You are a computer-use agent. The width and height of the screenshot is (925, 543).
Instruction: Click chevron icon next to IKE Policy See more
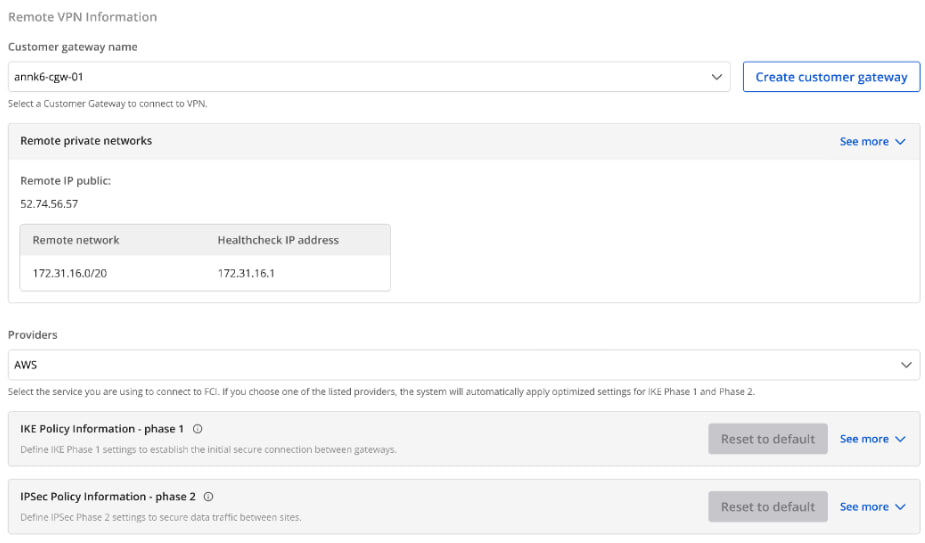tap(900, 439)
